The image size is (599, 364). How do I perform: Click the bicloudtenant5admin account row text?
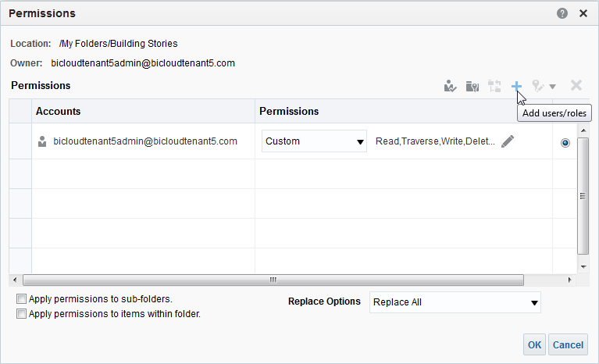click(x=145, y=141)
